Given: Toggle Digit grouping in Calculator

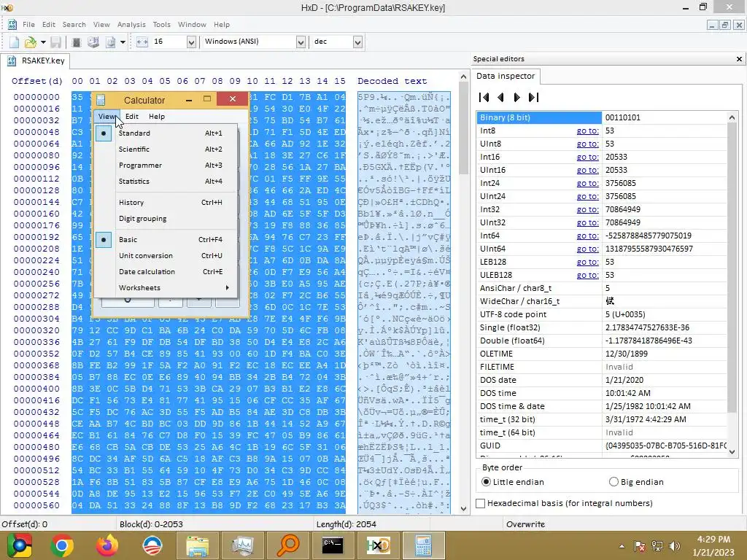Looking at the screenshot, I should click(166, 219).
